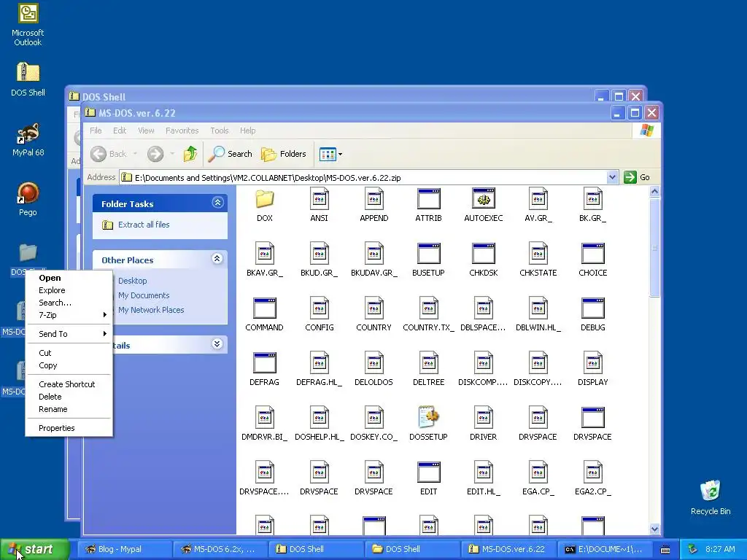
Task: Click the Go button
Action: (637, 177)
